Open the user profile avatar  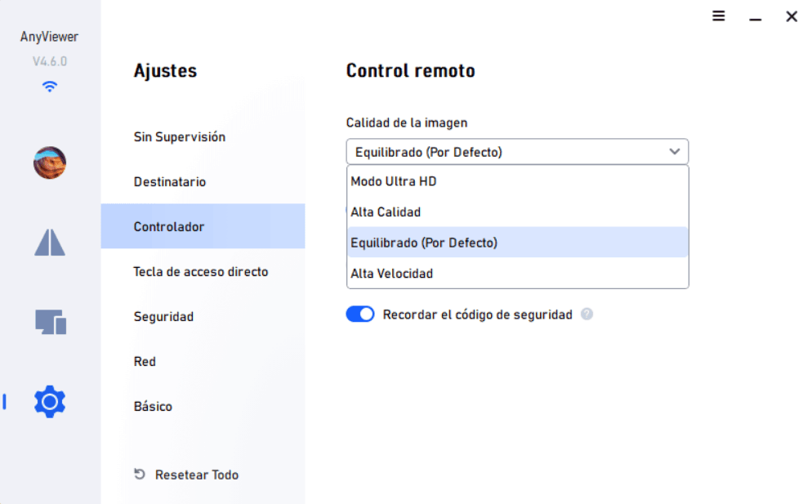tap(50, 163)
